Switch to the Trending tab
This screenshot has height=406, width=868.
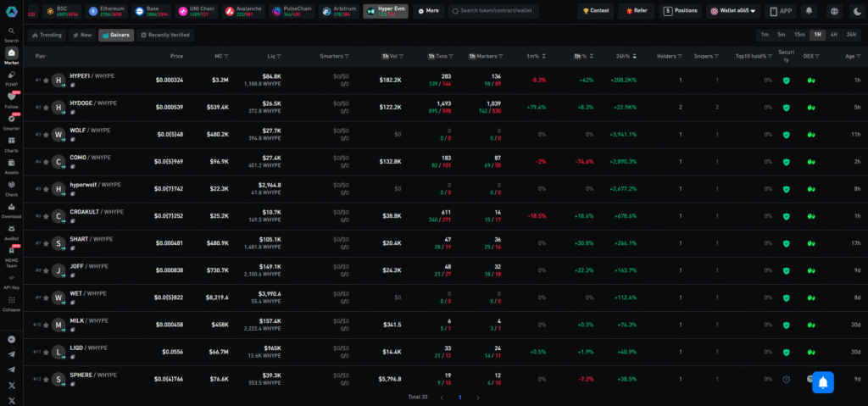coord(47,35)
